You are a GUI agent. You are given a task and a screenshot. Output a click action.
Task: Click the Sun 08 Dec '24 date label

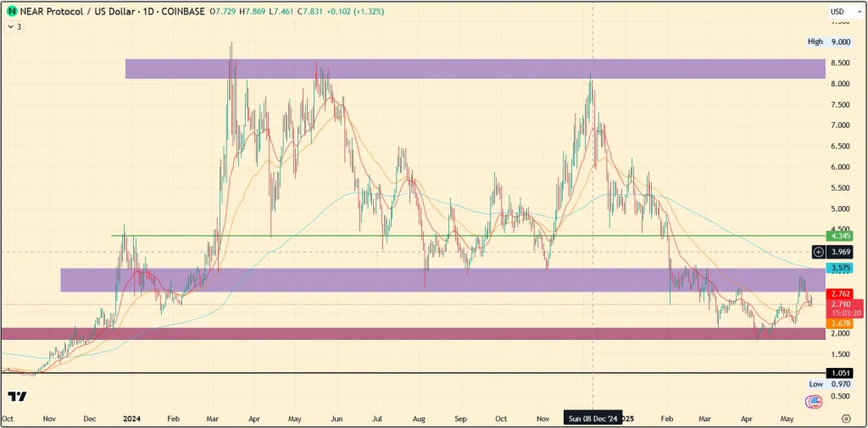(593, 418)
